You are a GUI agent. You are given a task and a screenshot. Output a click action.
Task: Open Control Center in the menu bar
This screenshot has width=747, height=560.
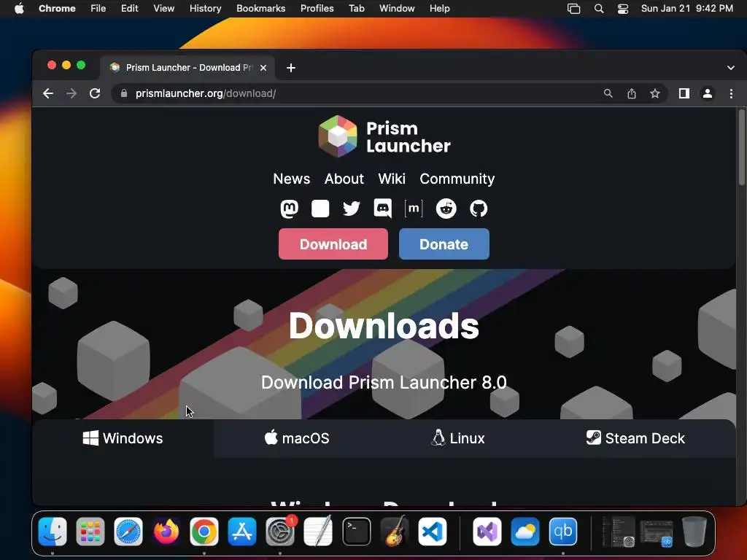click(623, 9)
